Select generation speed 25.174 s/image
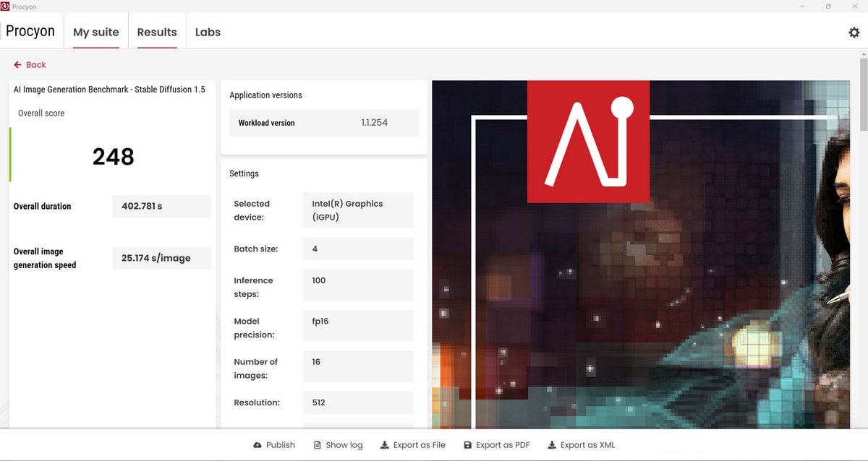 point(162,258)
